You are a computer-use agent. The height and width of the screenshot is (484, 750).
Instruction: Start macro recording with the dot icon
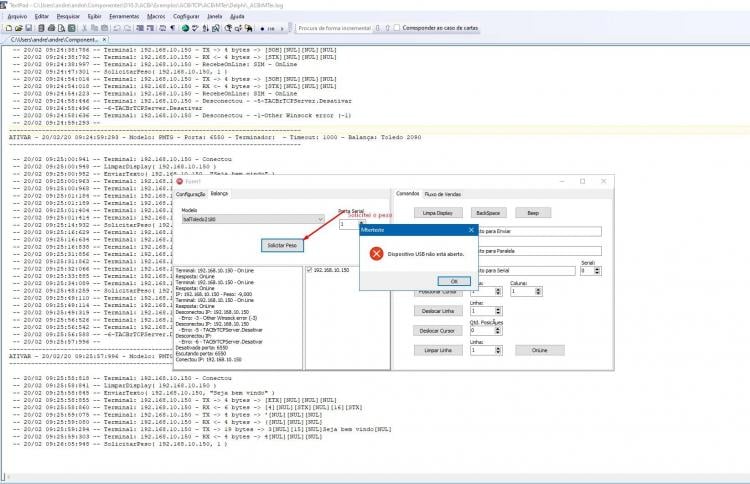[x=262, y=29]
